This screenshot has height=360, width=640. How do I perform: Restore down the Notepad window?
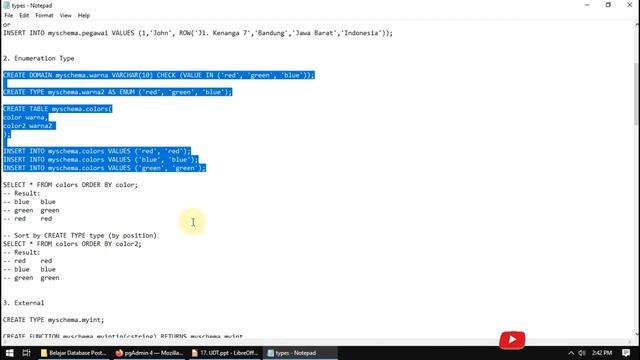608,5
